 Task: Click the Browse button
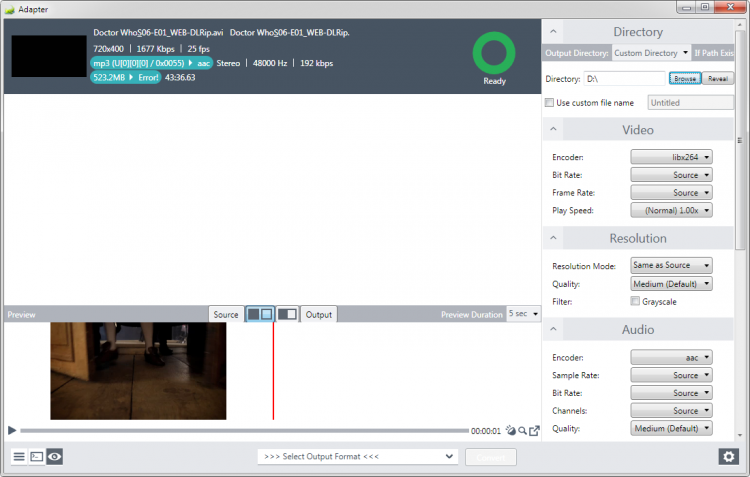pyautogui.click(x=685, y=78)
